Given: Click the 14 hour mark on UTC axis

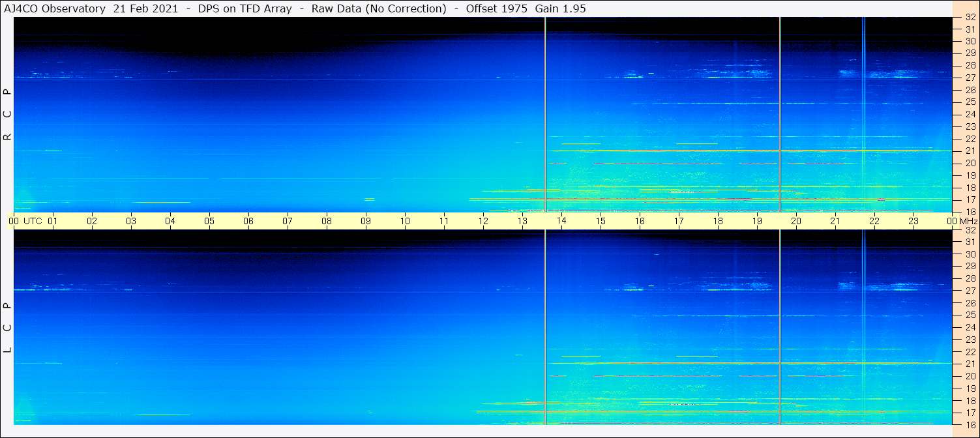Looking at the screenshot, I should click(561, 221).
